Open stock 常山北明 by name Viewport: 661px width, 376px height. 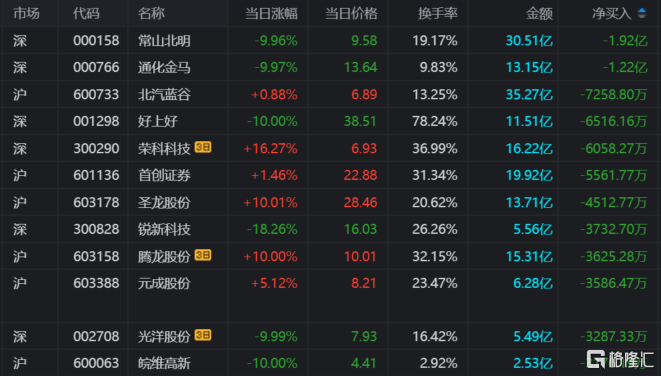click(x=164, y=41)
